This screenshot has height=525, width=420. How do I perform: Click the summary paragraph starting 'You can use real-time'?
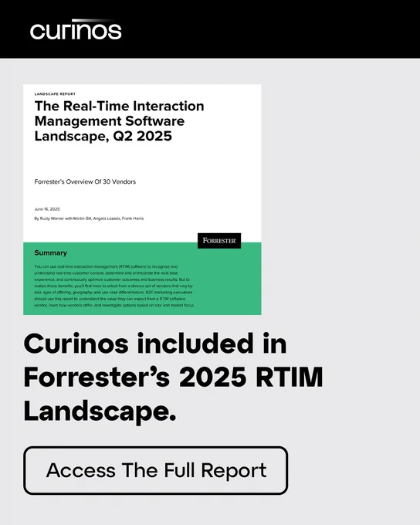pos(114,286)
